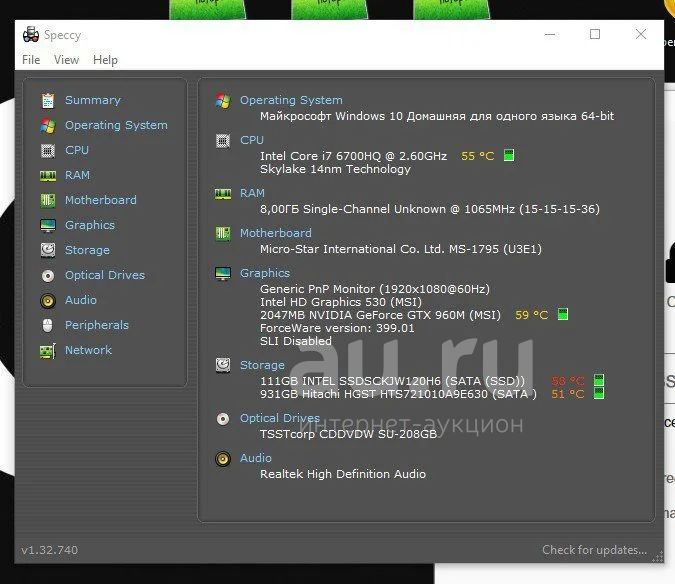This screenshot has width=675, height=584.
Task: Click the Intel SSD temperature indicator icon
Action: point(599,380)
